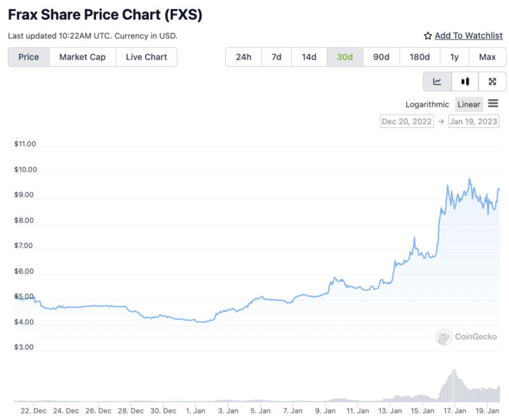This screenshot has height=420, width=509.
Task: Select 24h time range
Action: tap(243, 57)
